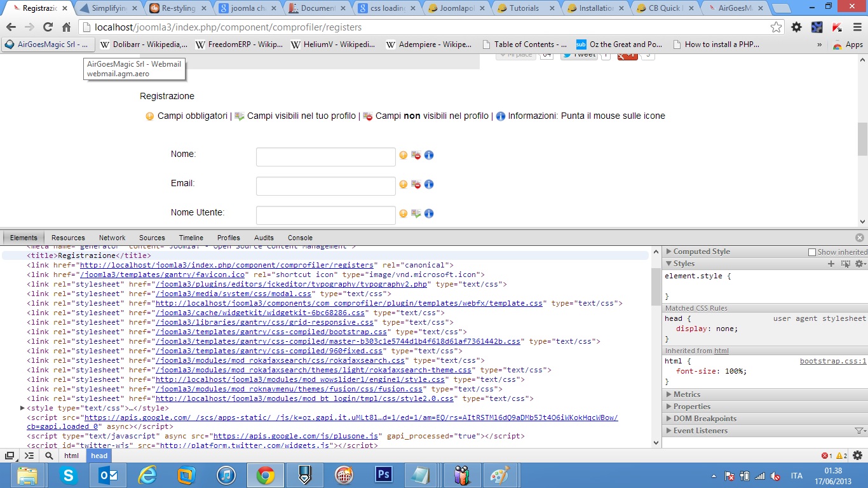Screen dimensions: 868x488
Task: Click the Kaspersky extension icon in toolbar
Action: [837, 27]
